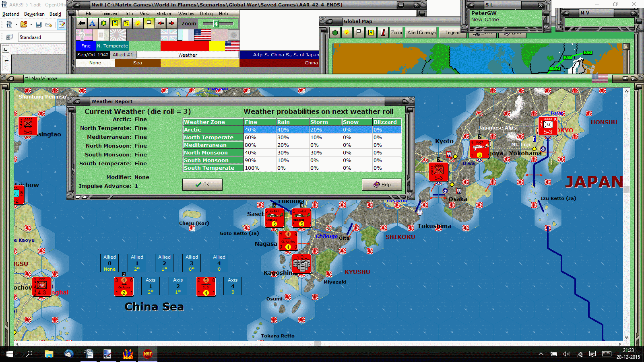Viewport: 644px width, 362px height.
Task: Open the volume control in system tray
Action: pos(566,354)
